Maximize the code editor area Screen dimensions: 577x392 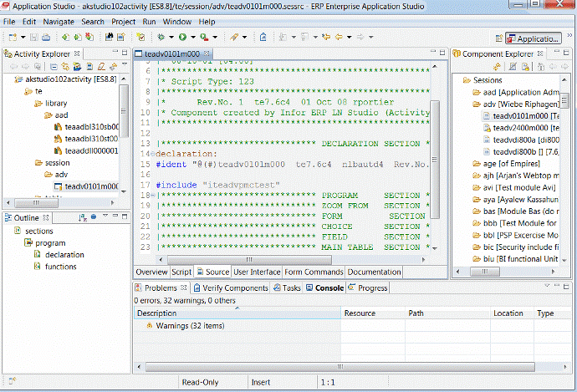[x=441, y=54]
